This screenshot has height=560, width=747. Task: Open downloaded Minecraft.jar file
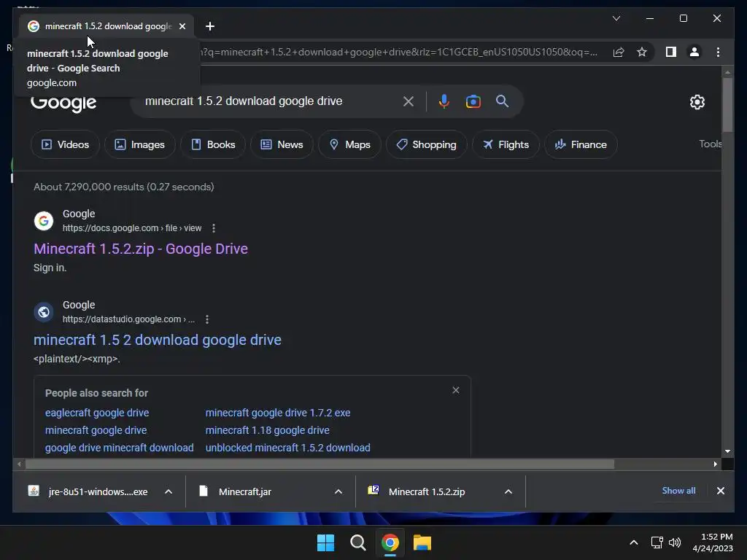pyautogui.click(x=235, y=491)
